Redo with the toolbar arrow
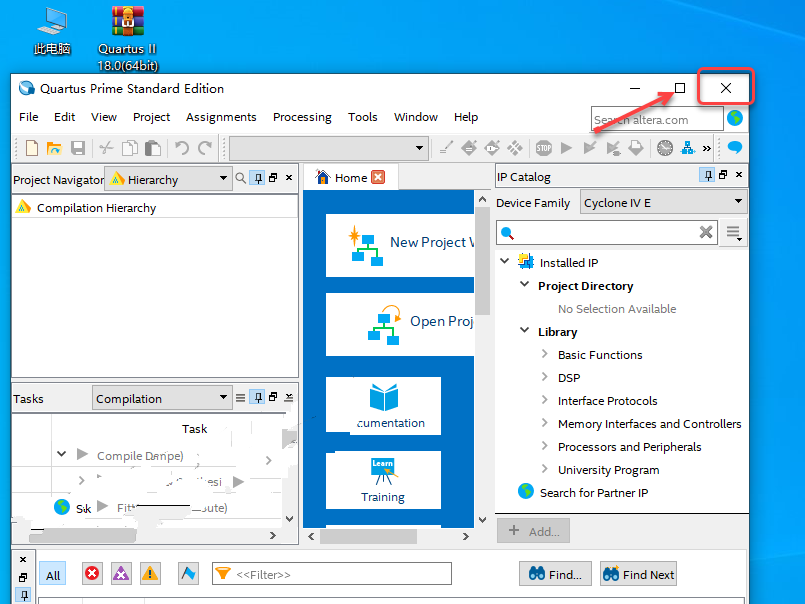The height and width of the screenshot is (604, 805). click(x=205, y=148)
